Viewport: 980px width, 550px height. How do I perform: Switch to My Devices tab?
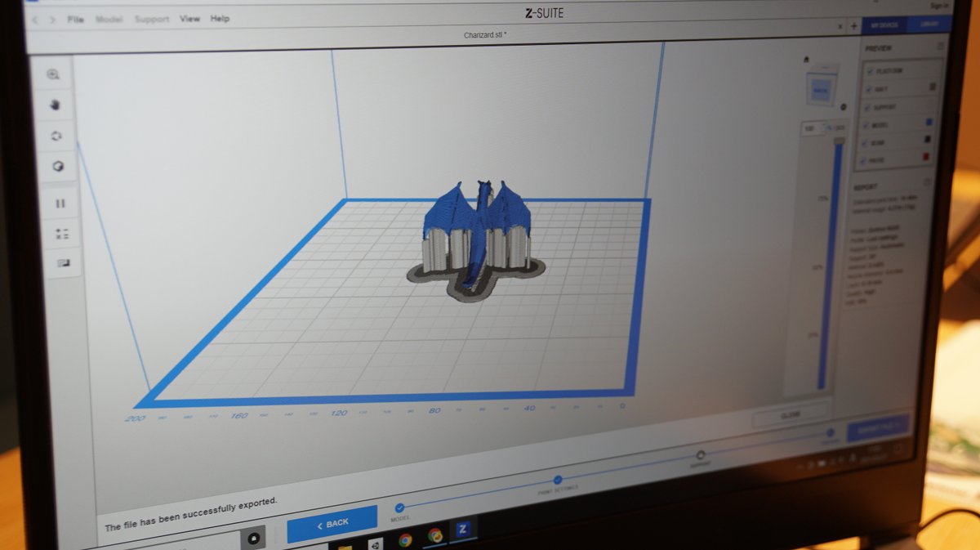point(884,26)
